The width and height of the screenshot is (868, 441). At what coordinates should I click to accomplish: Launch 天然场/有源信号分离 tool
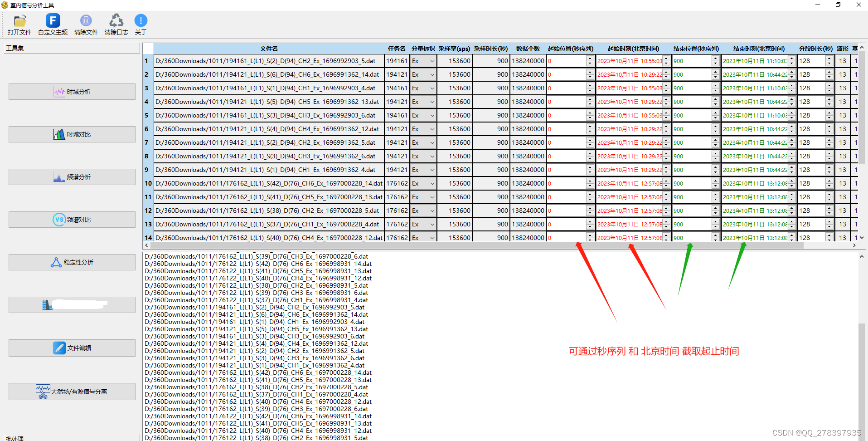(72, 391)
